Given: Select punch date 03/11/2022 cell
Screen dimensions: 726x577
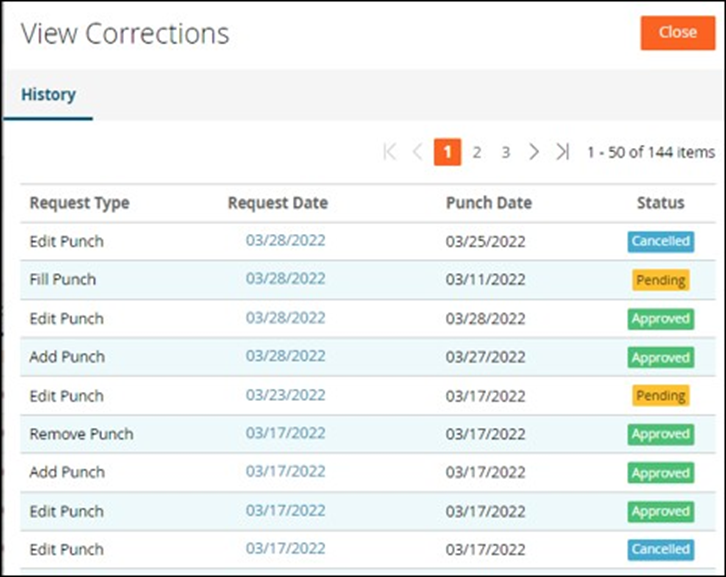Looking at the screenshot, I should tap(485, 280).
